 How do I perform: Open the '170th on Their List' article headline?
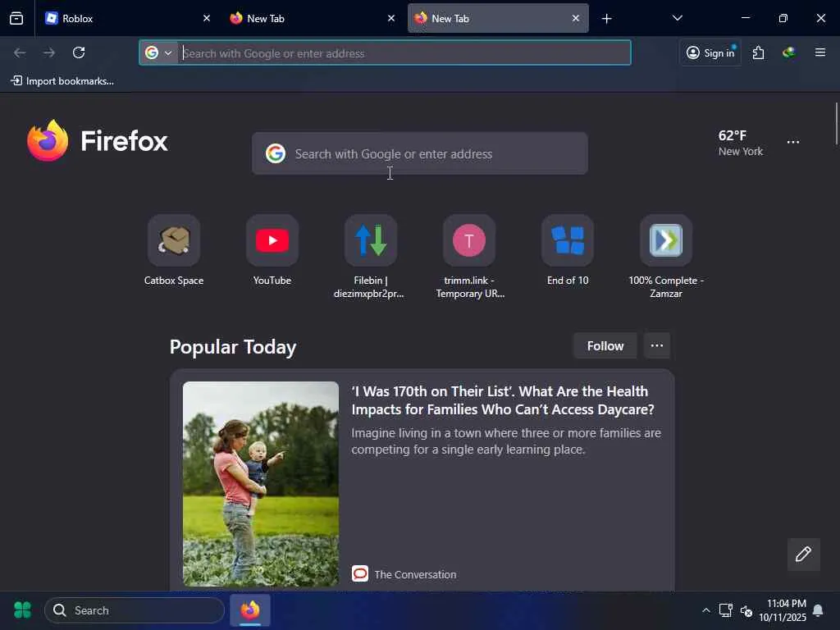point(503,400)
